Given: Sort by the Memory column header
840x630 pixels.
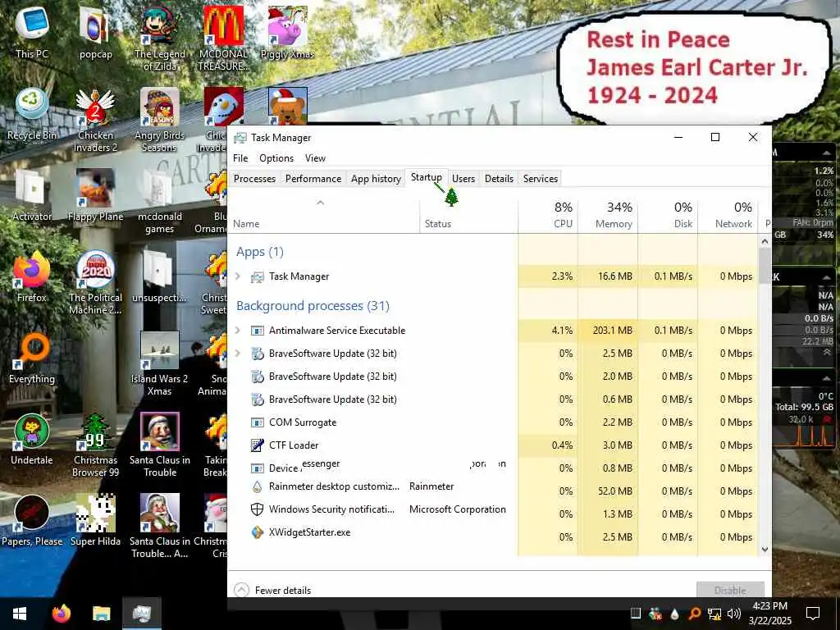Looking at the screenshot, I should pos(608,216).
